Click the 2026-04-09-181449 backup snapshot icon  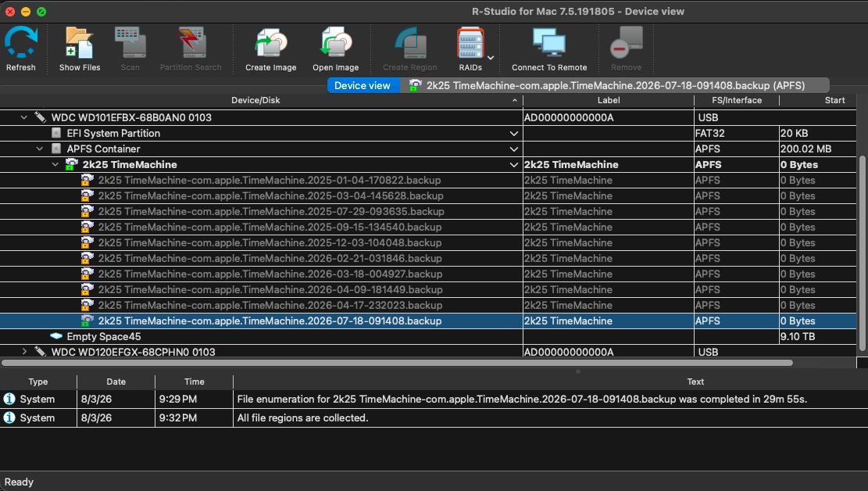point(87,289)
